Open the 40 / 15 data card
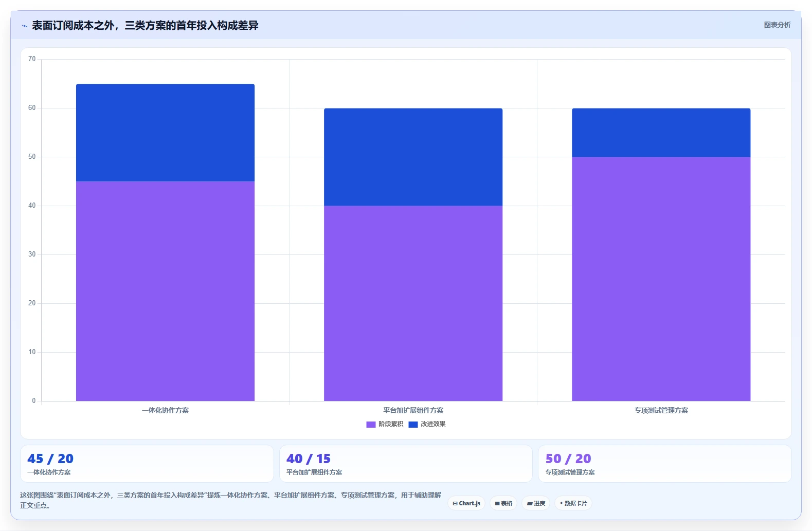Viewport: 812px width, 531px height. pos(406,464)
